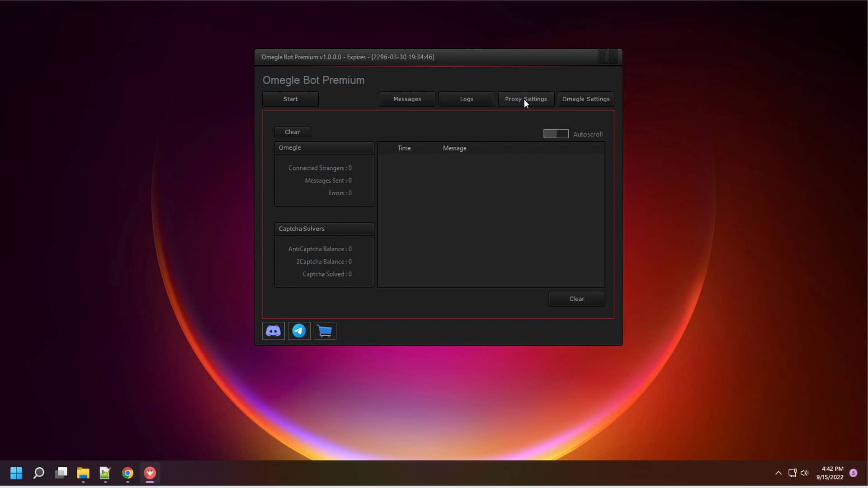Click the Time column header
The image size is (868, 488).
point(404,148)
